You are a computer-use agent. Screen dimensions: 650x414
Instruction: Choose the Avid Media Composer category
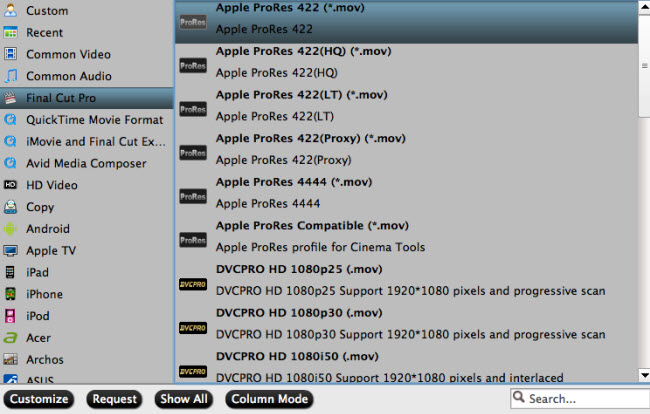point(87,163)
